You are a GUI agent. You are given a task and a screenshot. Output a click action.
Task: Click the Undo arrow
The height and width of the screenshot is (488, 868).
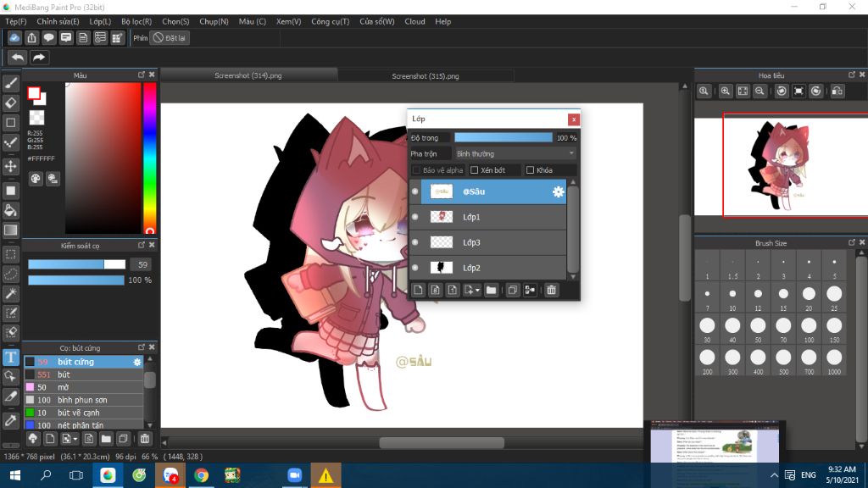click(18, 57)
